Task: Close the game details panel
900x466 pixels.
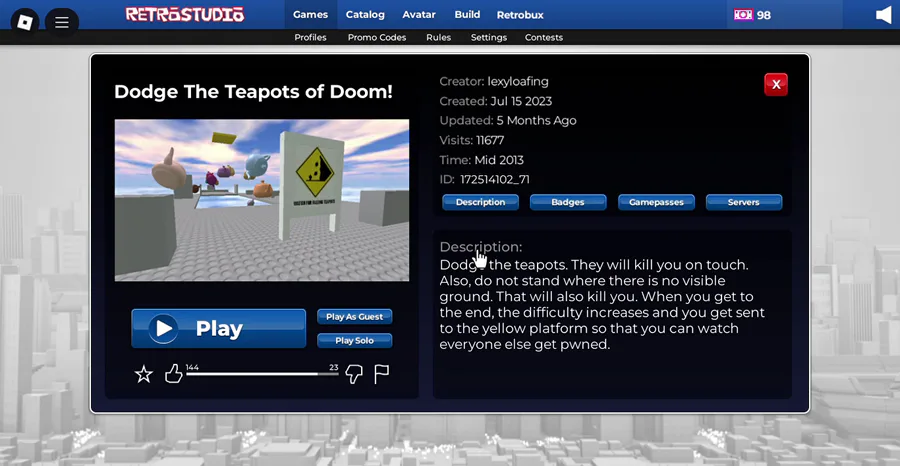Action: [776, 84]
